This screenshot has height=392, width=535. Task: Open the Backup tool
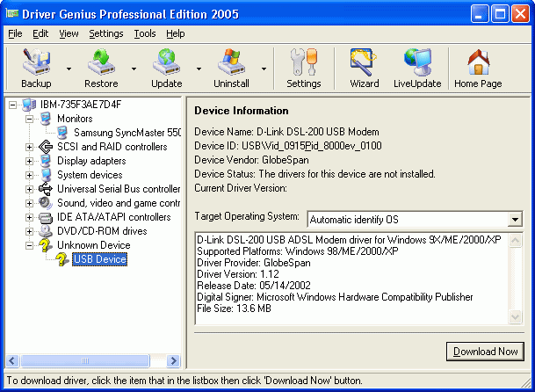[36, 69]
